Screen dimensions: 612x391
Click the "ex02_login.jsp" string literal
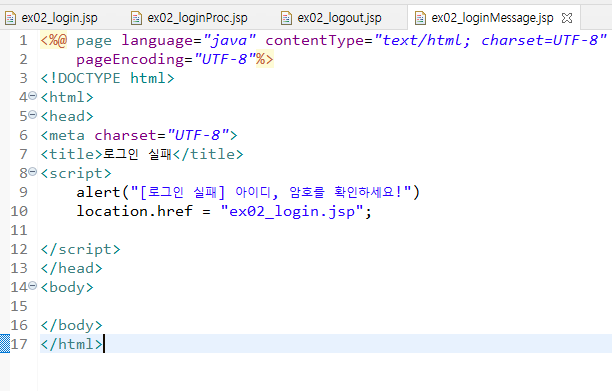293,211
